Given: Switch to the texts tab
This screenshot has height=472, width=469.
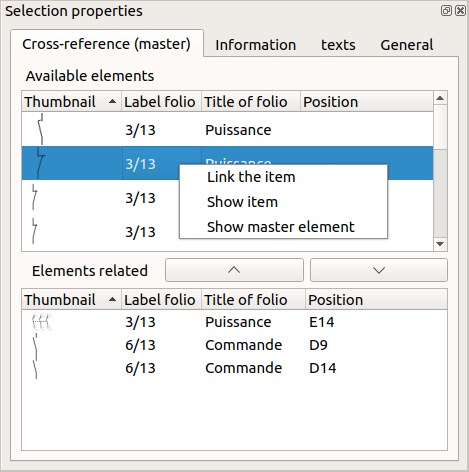Looking at the screenshot, I should pos(338,45).
